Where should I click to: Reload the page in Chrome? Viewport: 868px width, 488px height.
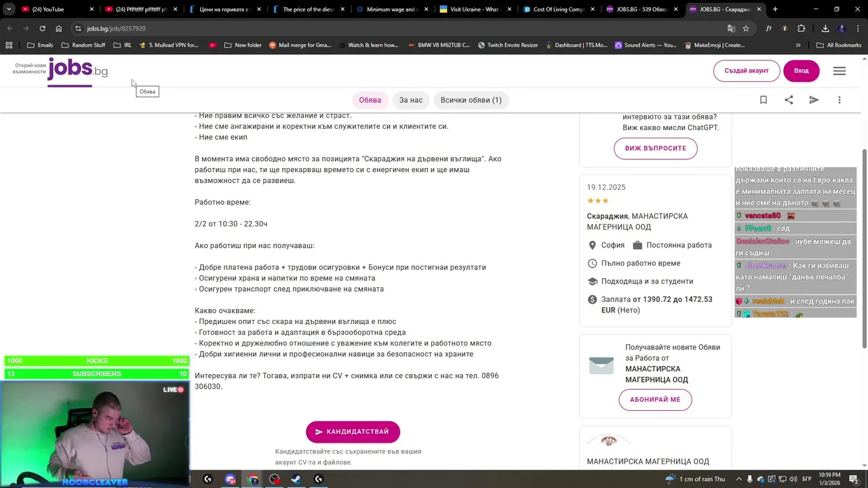click(x=42, y=28)
